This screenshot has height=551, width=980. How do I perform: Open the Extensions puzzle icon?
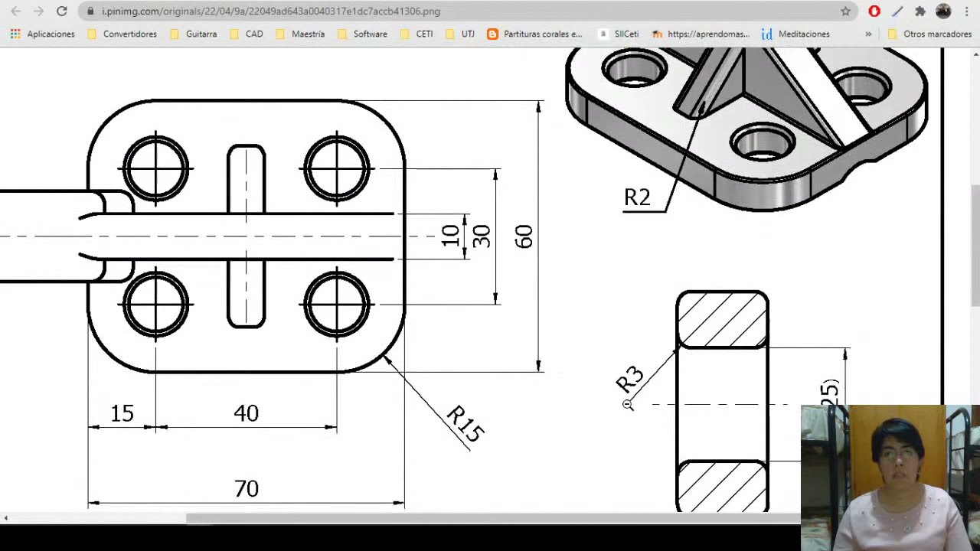point(920,11)
